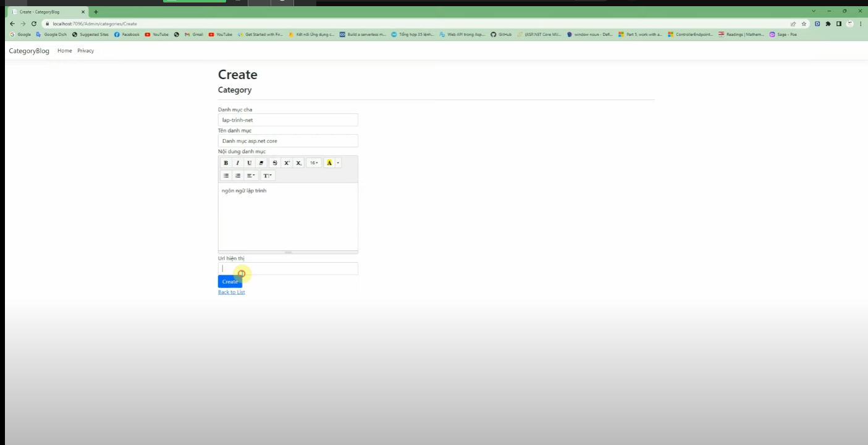Open the Privacy page in the navbar
The height and width of the screenshot is (445, 868).
pyautogui.click(x=85, y=51)
